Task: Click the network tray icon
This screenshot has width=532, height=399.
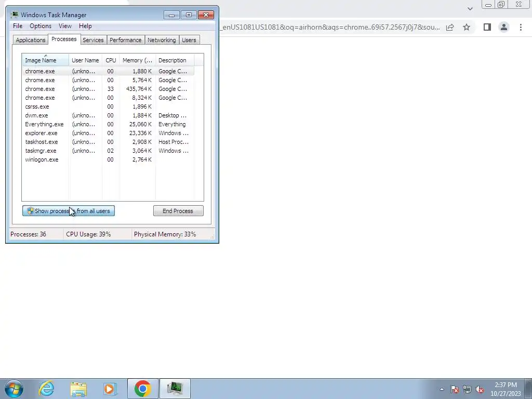Action: click(467, 389)
